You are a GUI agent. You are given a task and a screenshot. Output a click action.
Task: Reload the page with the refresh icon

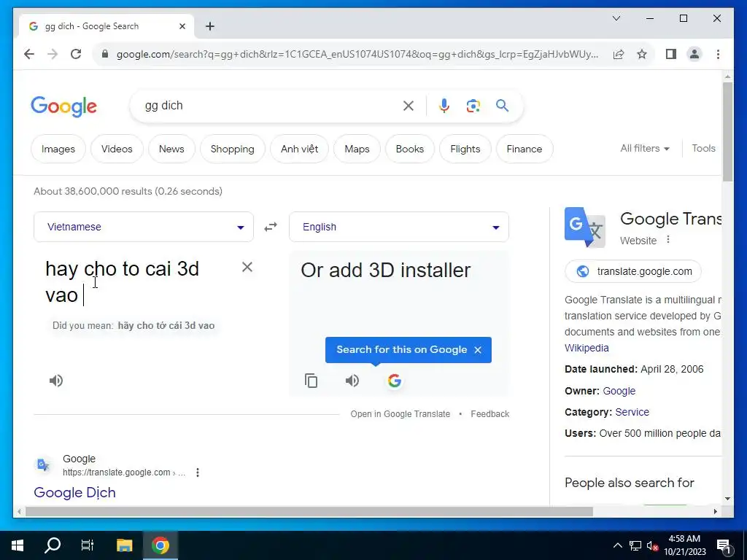pos(76,54)
